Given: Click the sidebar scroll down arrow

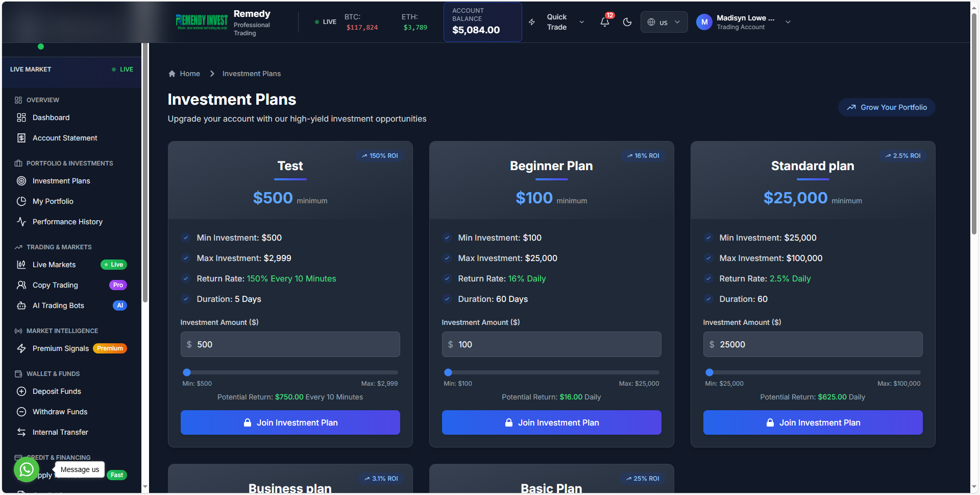Looking at the screenshot, I should pos(145,487).
